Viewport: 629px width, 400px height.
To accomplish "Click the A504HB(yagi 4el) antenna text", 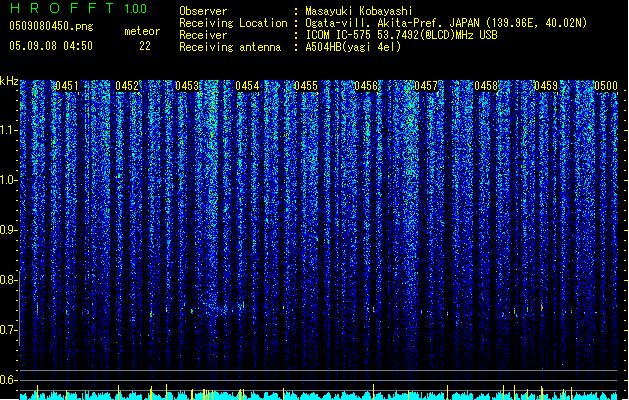I will [353, 47].
